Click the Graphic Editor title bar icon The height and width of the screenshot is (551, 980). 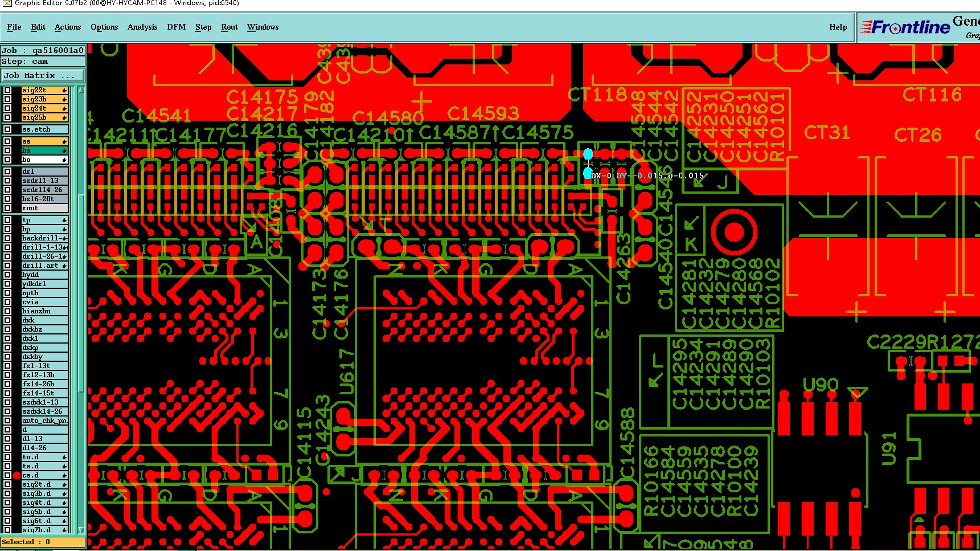[x=7, y=3]
